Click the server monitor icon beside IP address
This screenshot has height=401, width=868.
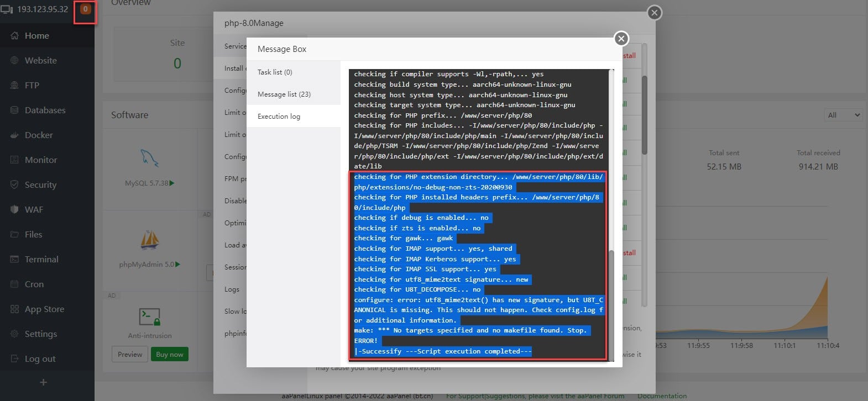(x=7, y=9)
